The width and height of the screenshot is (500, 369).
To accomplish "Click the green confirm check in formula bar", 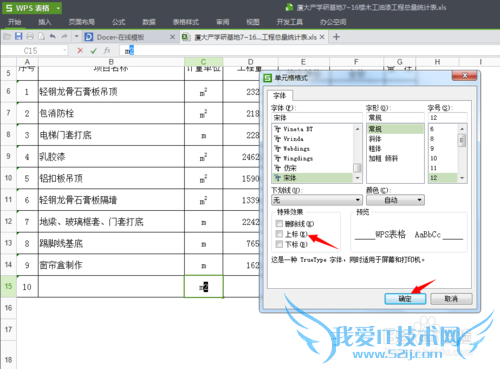I will (x=94, y=51).
